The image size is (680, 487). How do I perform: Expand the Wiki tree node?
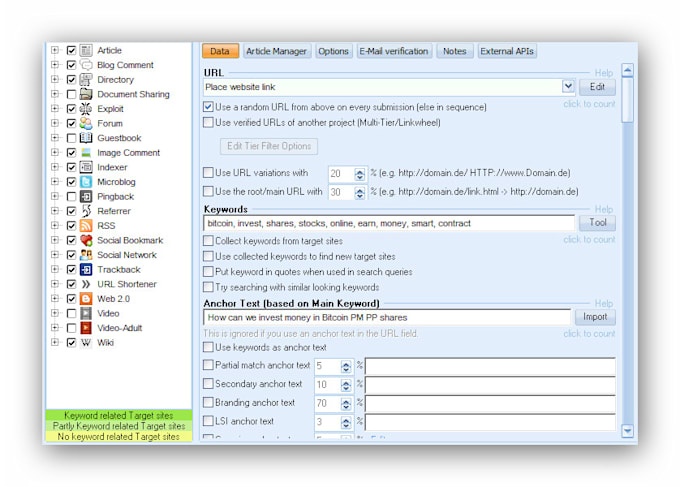click(x=55, y=342)
